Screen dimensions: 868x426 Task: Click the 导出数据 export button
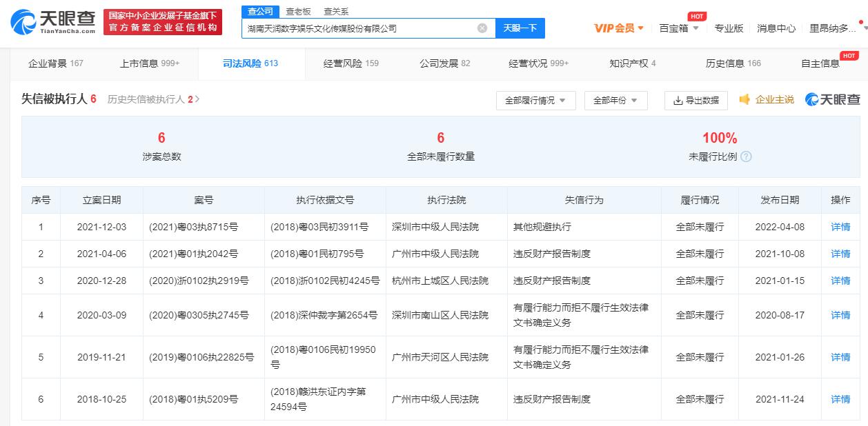[696, 100]
